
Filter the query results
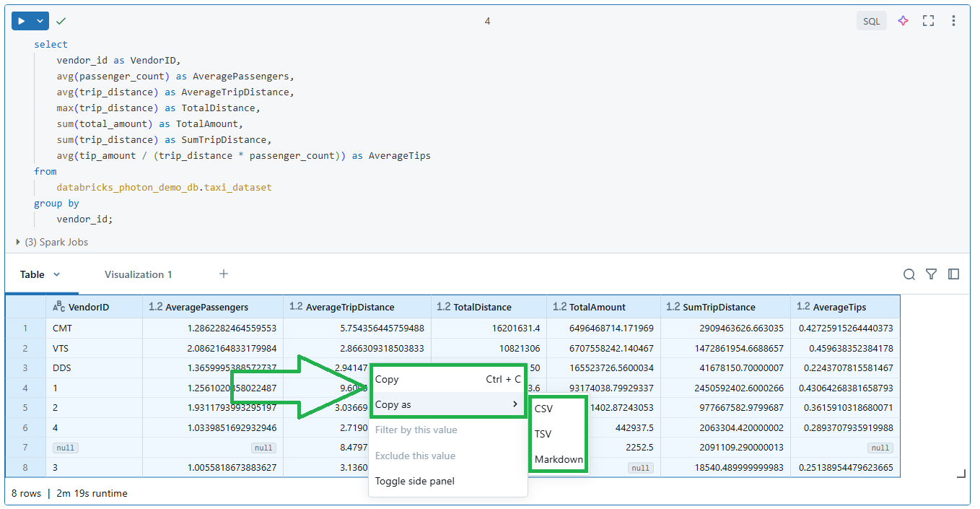click(931, 274)
